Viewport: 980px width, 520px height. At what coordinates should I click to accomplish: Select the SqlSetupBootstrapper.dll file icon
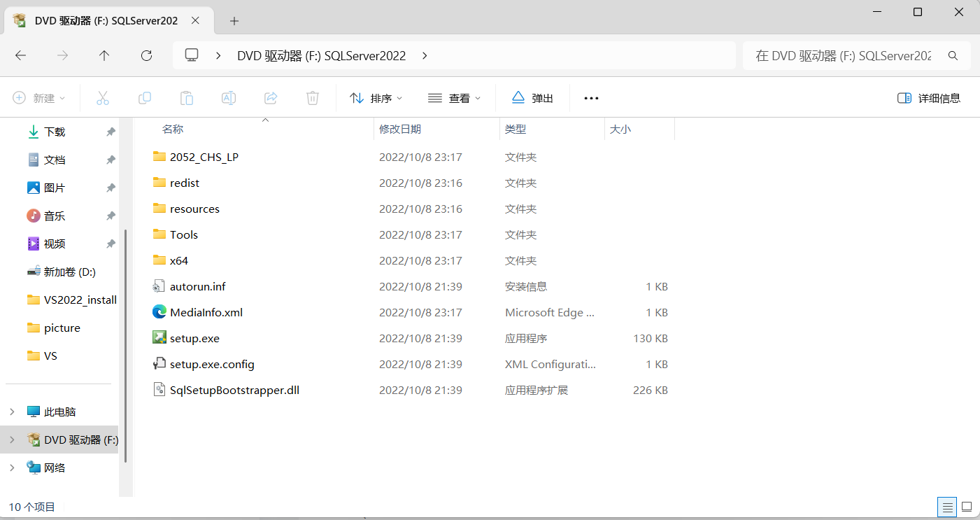[x=159, y=389]
